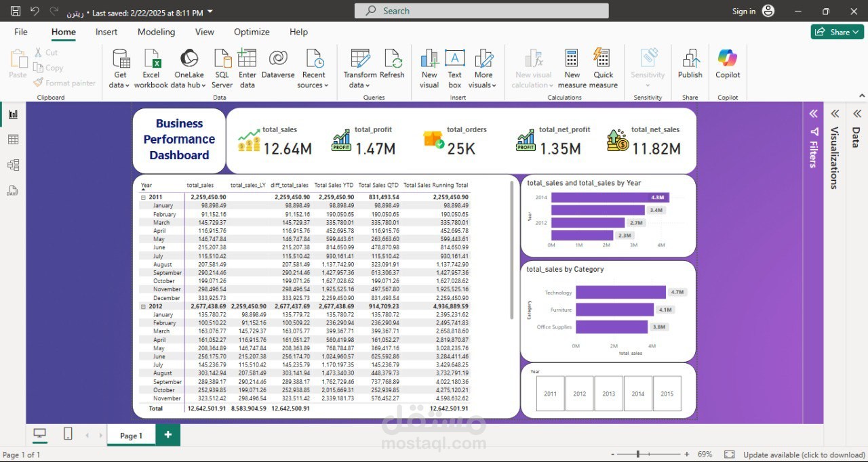Open Model view from the sidebar
This screenshot has width=868, height=462.
click(12, 165)
